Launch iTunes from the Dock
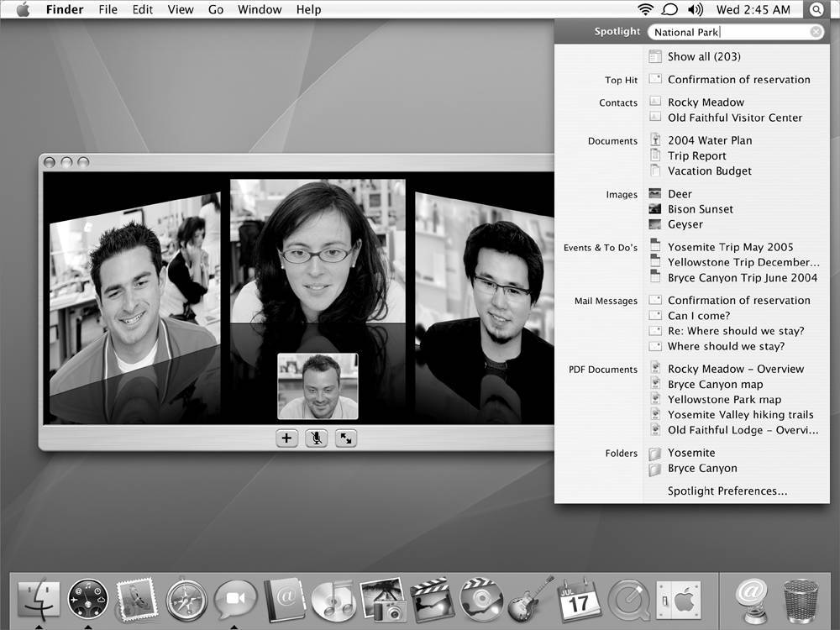Screen dimensions: 840x630 pyautogui.click(x=333, y=600)
